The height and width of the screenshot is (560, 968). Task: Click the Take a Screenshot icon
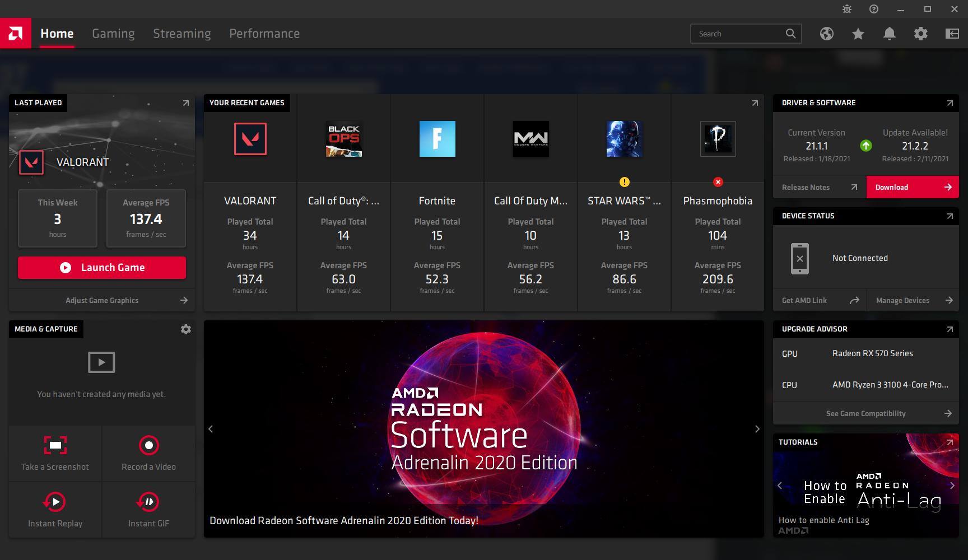55,446
